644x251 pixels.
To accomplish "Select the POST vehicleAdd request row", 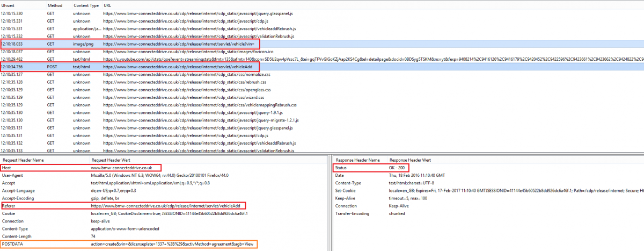I will [322, 67].
